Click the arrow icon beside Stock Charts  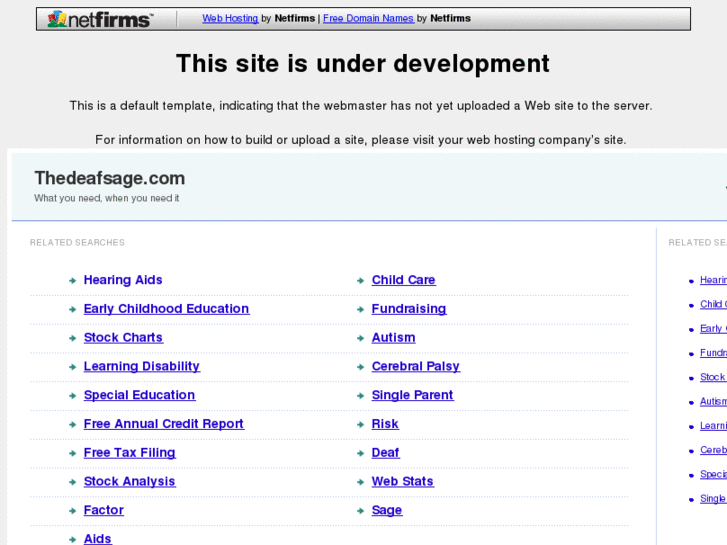click(72, 338)
